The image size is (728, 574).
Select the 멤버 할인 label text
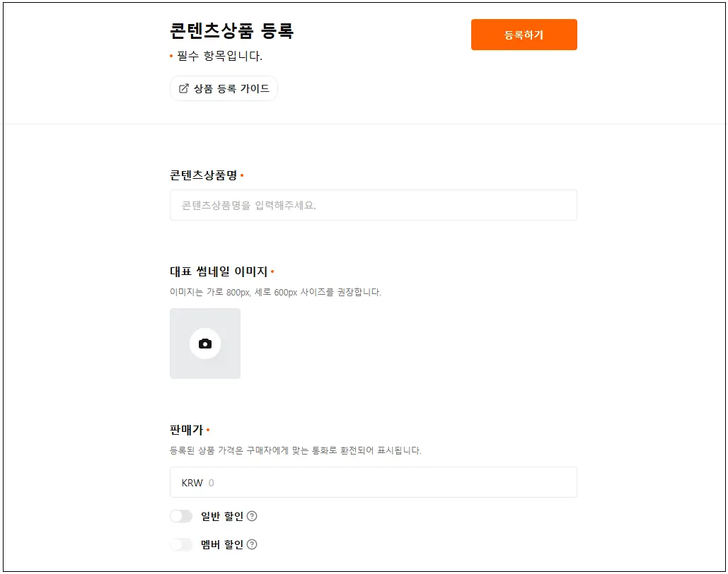tap(221, 544)
